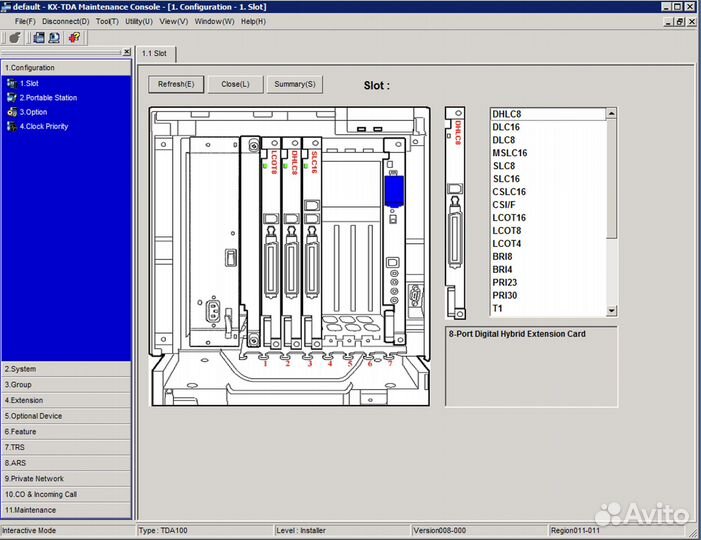Open the Tool(T) menu

click(107, 21)
